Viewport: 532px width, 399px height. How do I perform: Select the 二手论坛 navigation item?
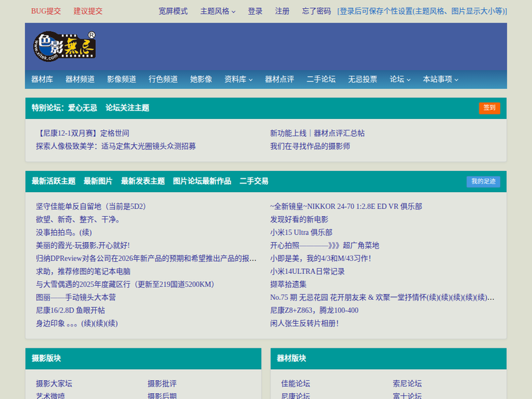(321, 79)
